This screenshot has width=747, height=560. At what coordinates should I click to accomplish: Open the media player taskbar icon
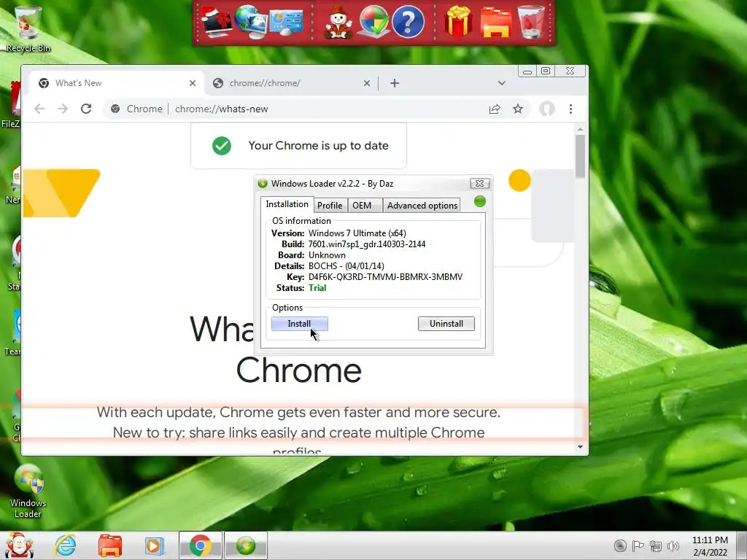(154, 545)
